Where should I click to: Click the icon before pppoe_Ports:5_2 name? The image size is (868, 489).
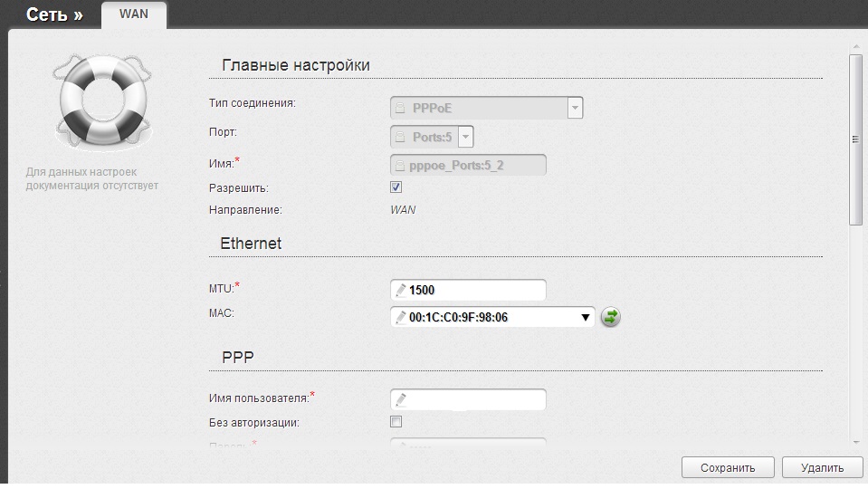pyautogui.click(x=400, y=166)
